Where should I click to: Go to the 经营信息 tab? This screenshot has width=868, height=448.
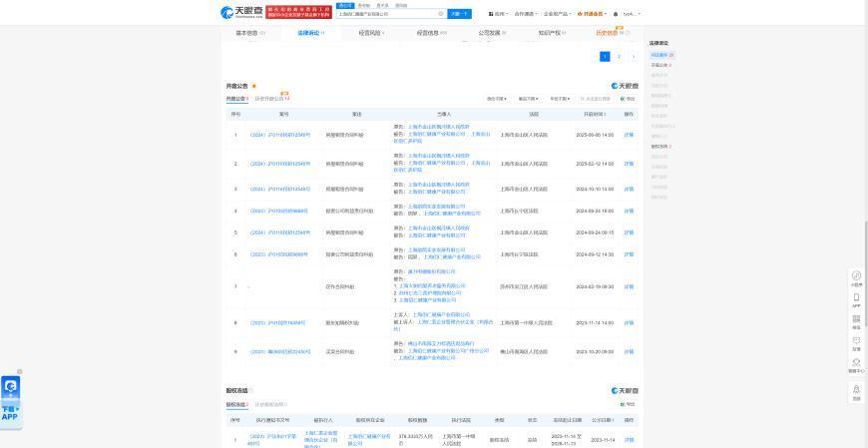(432, 33)
